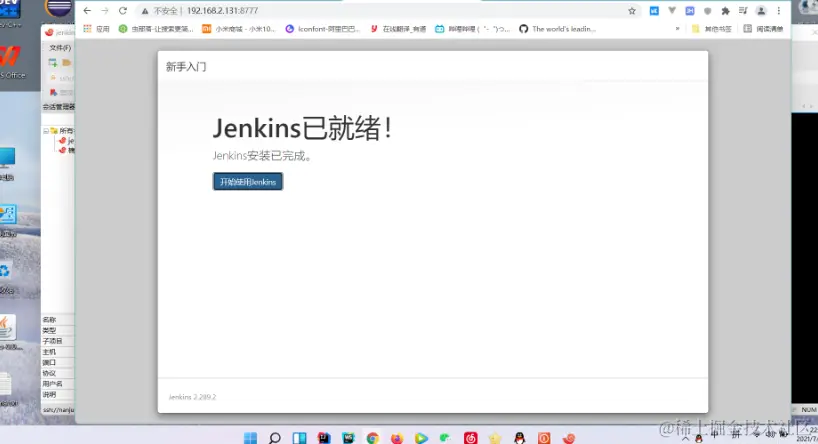The width and height of the screenshot is (818, 444).
Task: Click the 不安全 security warning icon
Action: 145,11
